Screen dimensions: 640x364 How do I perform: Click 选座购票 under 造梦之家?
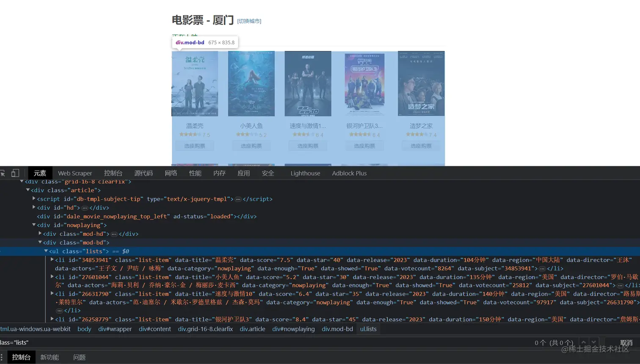pyautogui.click(x=421, y=146)
